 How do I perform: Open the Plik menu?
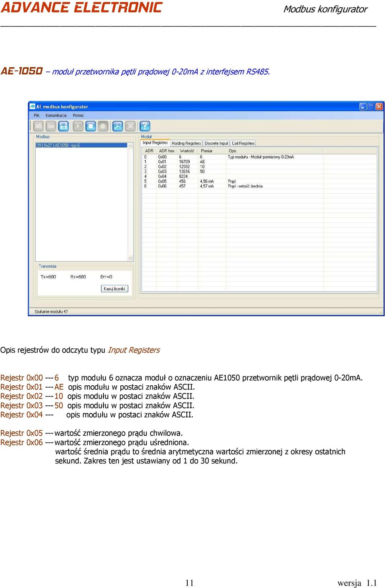36,116
